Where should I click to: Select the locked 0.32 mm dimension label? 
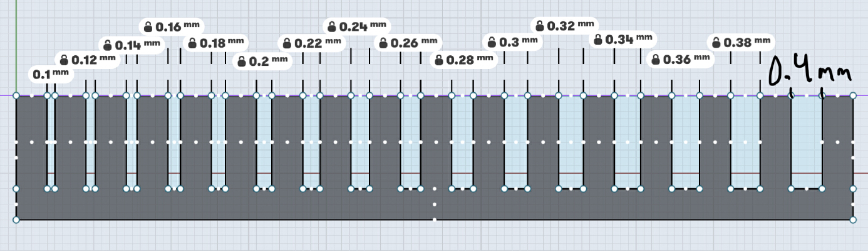[564, 26]
